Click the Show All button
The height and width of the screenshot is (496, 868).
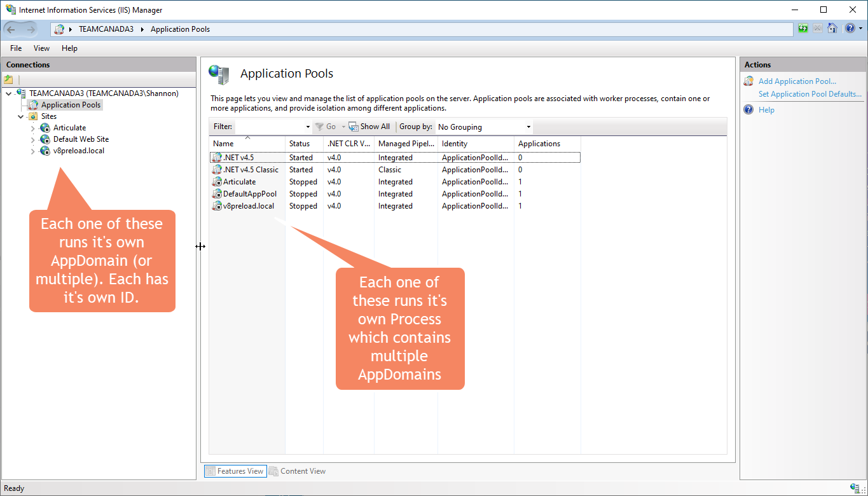[369, 127]
